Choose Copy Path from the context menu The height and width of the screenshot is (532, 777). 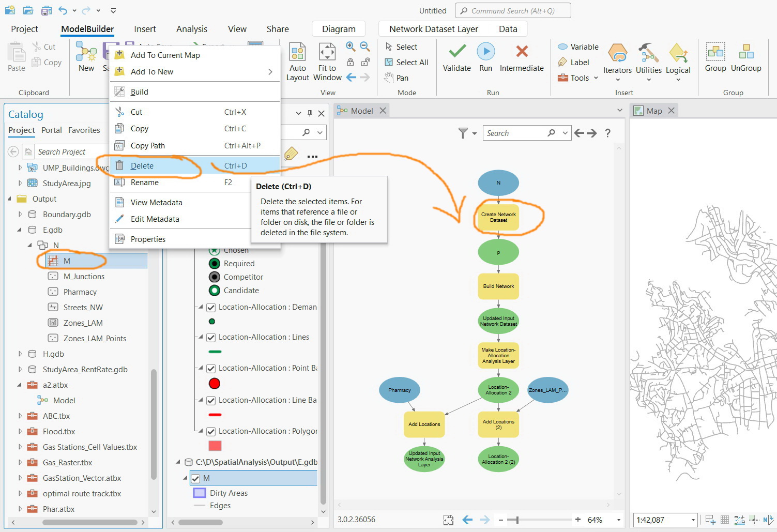[148, 145]
